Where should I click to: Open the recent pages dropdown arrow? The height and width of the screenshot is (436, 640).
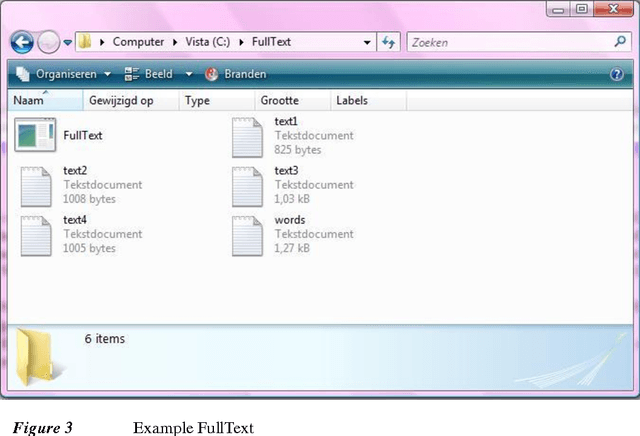(x=67, y=43)
